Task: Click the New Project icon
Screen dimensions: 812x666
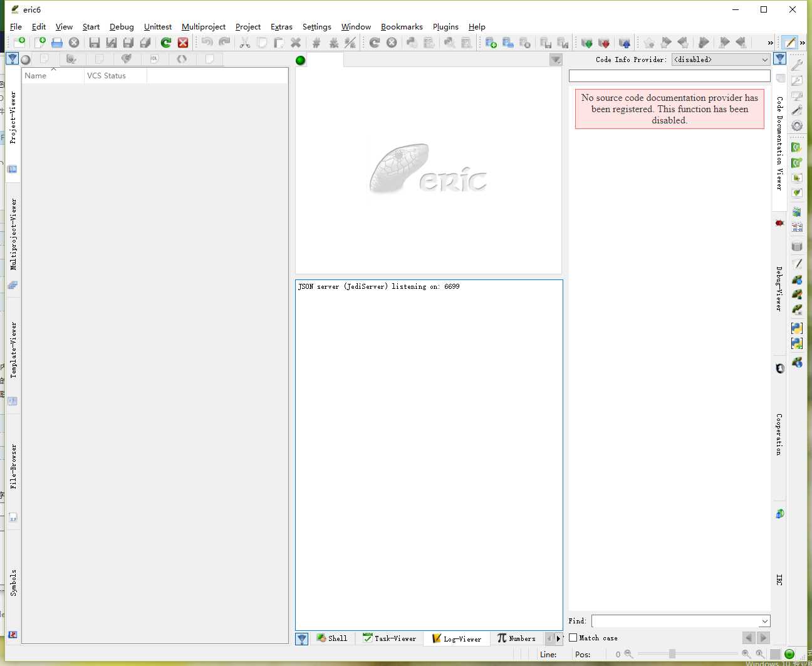Action: coord(19,42)
